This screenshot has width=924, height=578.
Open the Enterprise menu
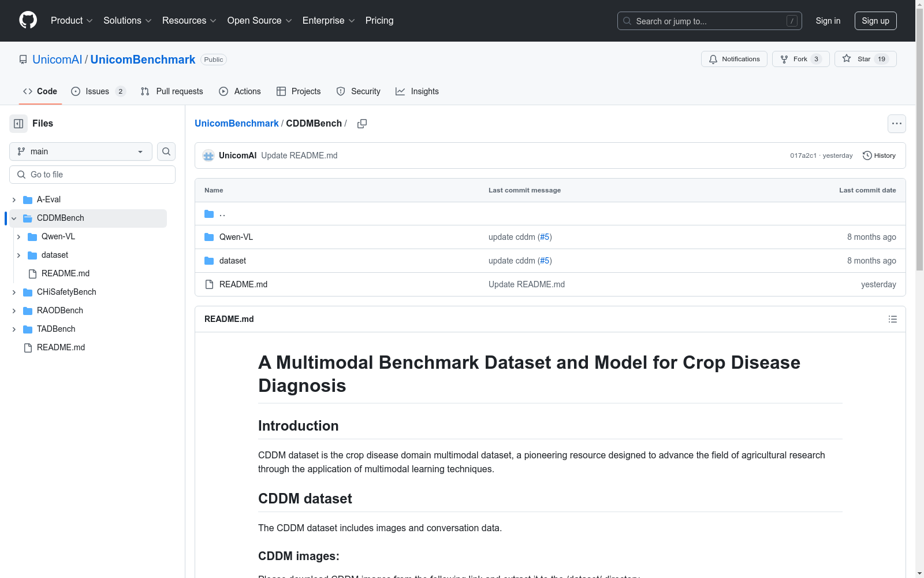coord(329,20)
